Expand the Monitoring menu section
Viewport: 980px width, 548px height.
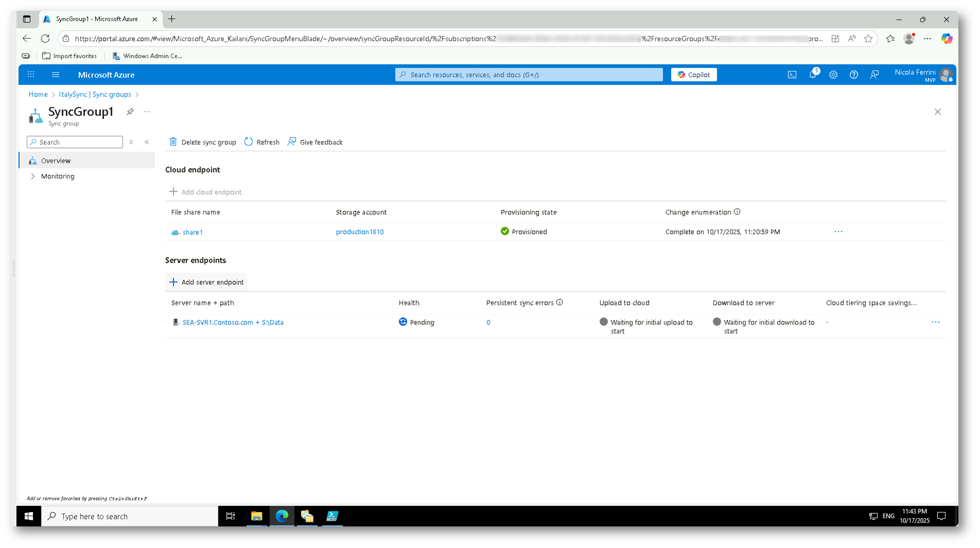point(33,176)
